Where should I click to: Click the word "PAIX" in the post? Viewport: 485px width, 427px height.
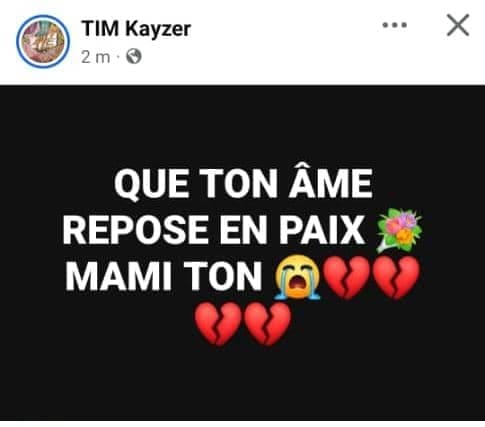(322, 230)
